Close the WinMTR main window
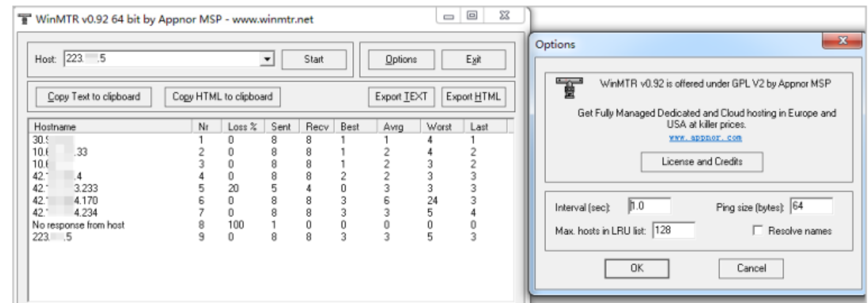Screen dimensions: 868x303 [x=505, y=16]
